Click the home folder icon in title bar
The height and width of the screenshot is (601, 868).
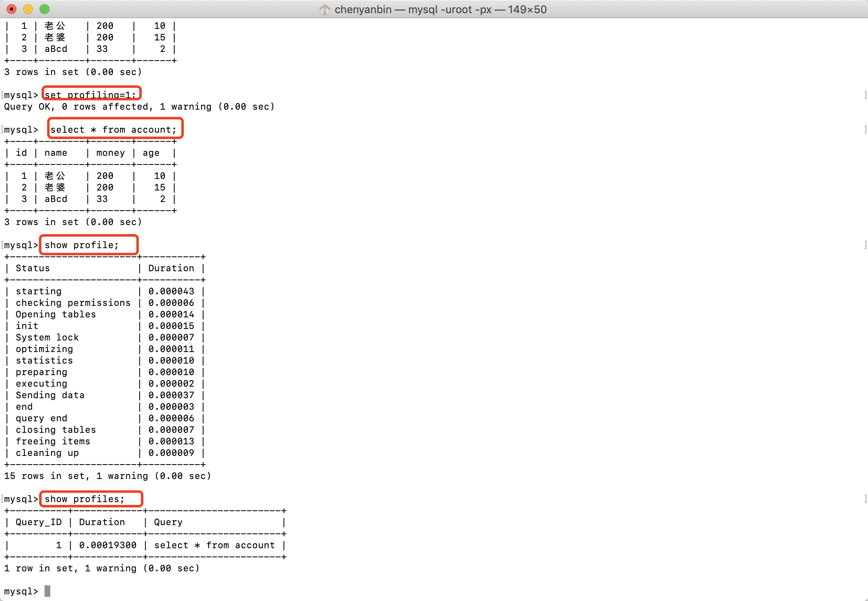pos(325,9)
